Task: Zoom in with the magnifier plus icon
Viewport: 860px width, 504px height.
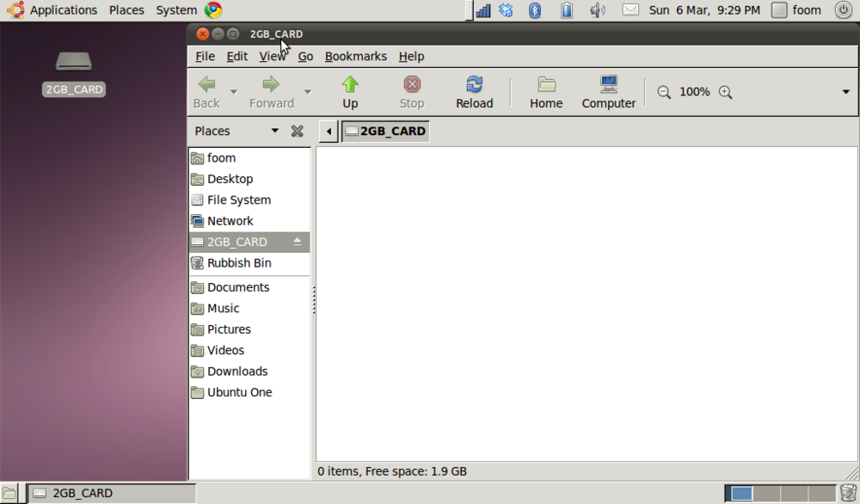Action: pos(725,92)
